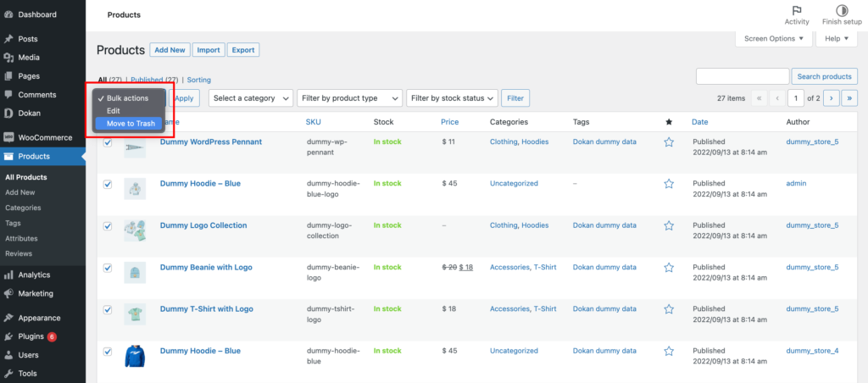Screen dimensions: 868x383
Task: Open Filter by product type dropdown
Action: click(x=349, y=98)
